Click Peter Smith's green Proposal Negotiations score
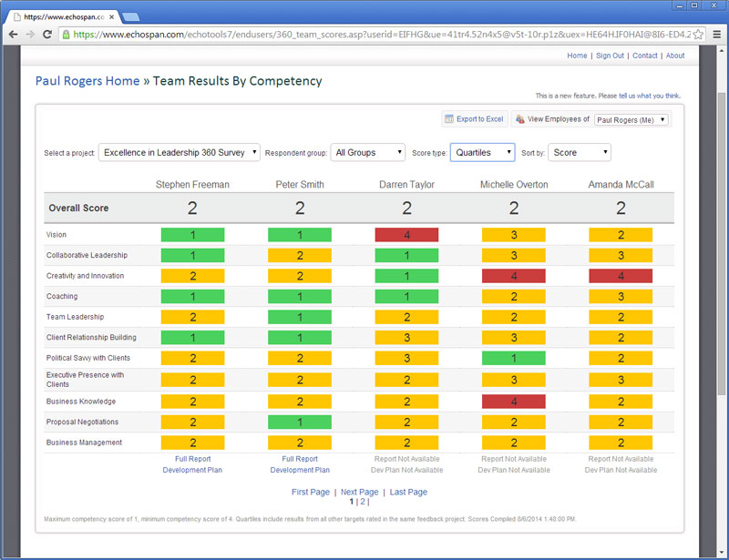 [300, 422]
